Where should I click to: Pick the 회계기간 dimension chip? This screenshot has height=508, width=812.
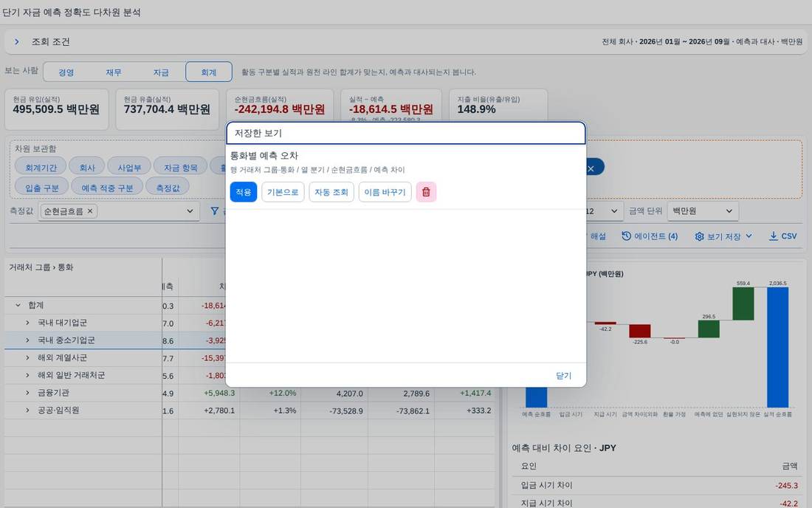coord(41,168)
